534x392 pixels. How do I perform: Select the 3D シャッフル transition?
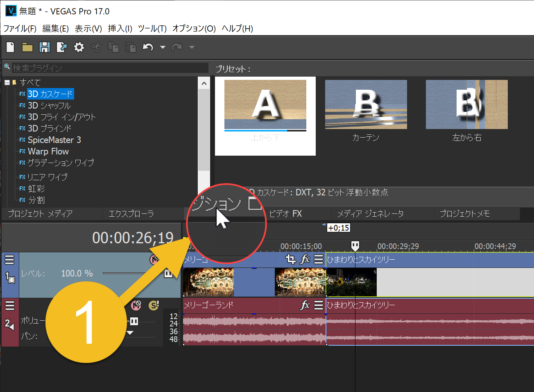click(x=49, y=105)
